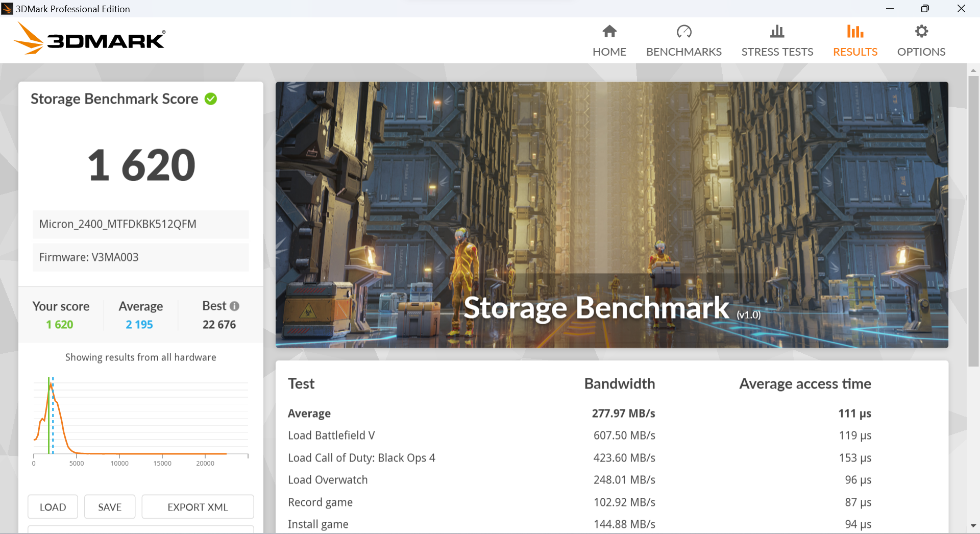Click the 3DMark title bar app icon
Image resolution: width=980 pixels, height=534 pixels.
tap(7, 9)
